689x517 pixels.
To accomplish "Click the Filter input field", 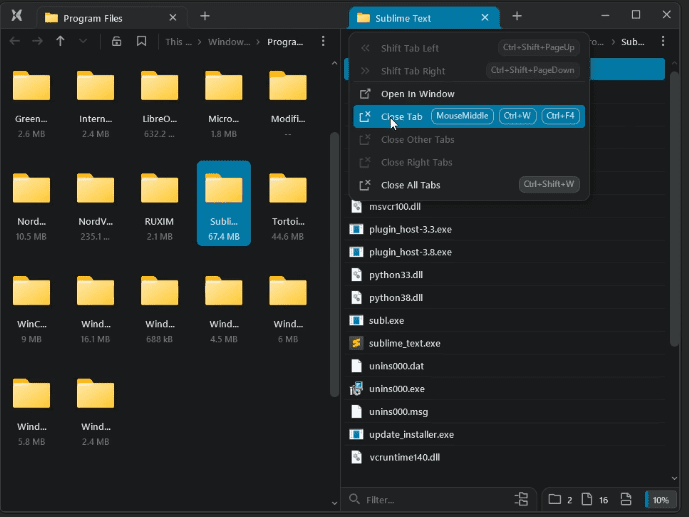I will pyautogui.click(x=430, y=499).
